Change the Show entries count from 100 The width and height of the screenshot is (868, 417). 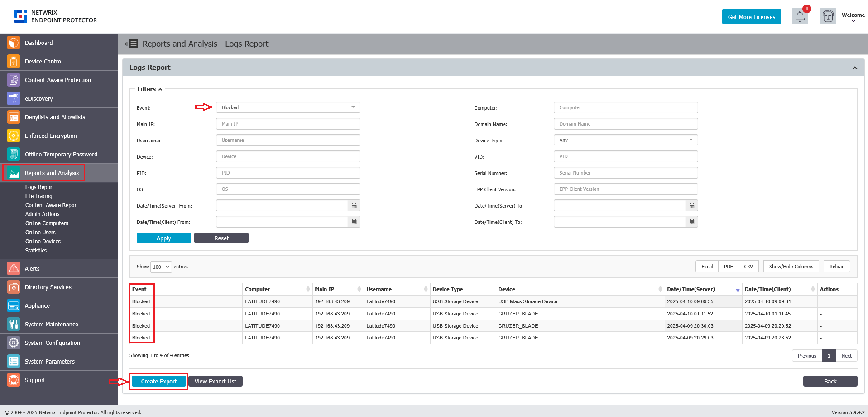tap(161, 267)
